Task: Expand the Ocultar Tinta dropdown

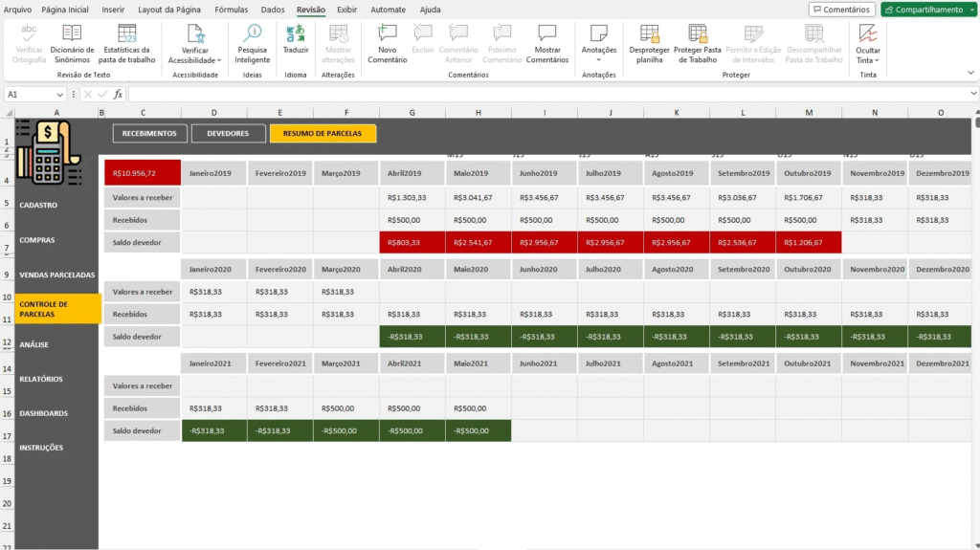Action: click(868, 60)
